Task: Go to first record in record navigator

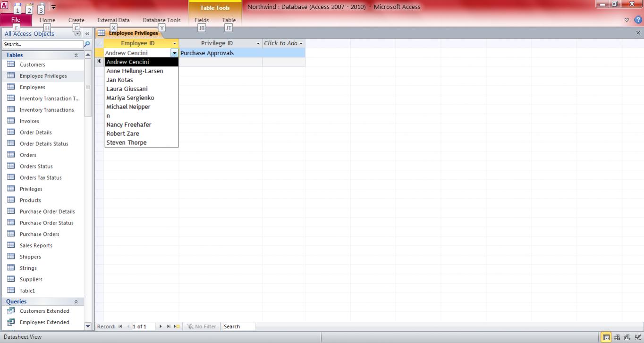Action: (x=120, y=326)
